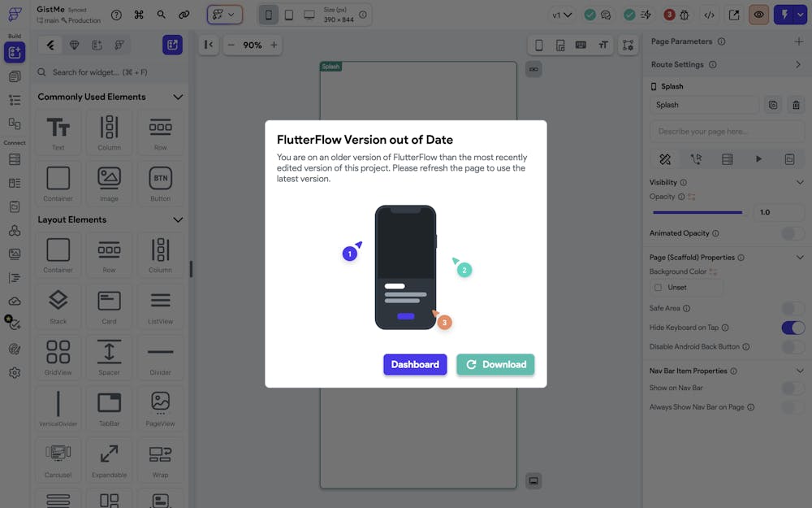Focus the Describe your page field
This screenshot has width=812, height=508.
[727, 132]
